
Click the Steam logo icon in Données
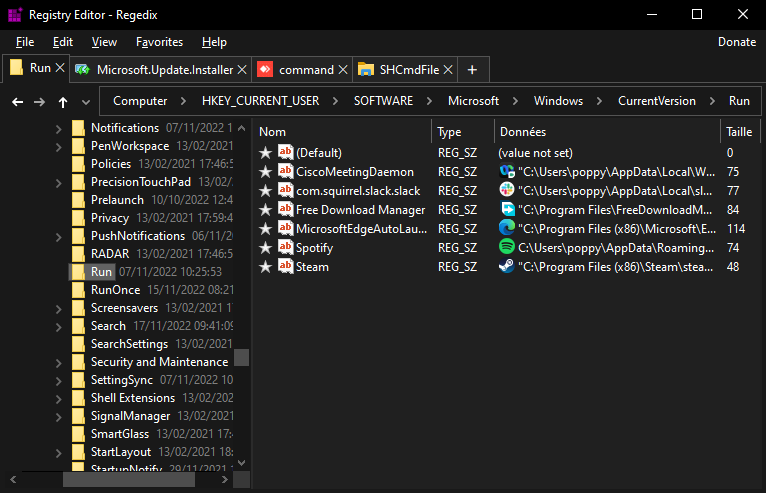click(507, 266)
